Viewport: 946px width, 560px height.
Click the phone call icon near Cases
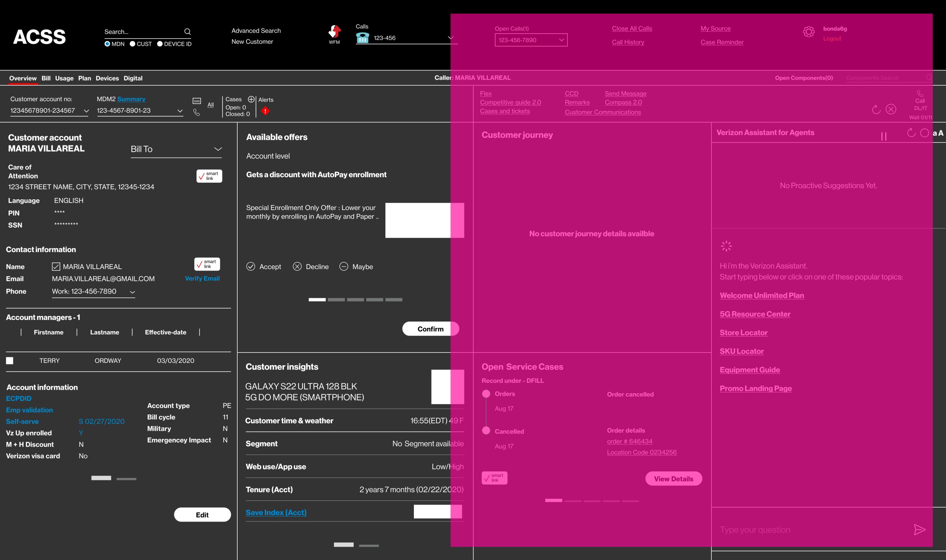pyautogui.click(x=197, y=113)
